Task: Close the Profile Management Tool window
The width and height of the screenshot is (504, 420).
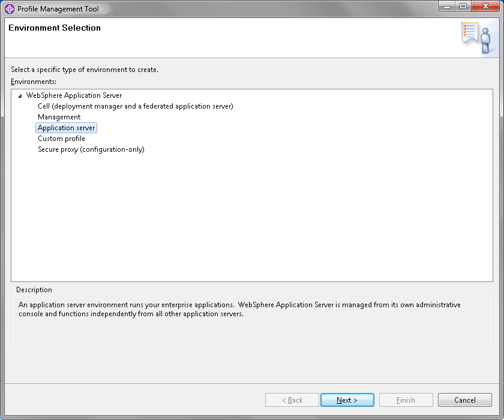Action: (485, 7)
